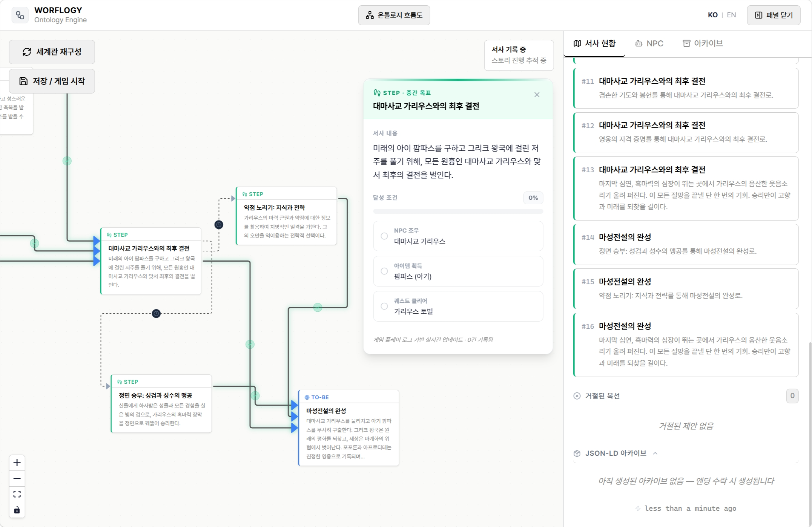Click the right panel scrollbar
This screenshot has width=812, height=527.
point(810,434)
